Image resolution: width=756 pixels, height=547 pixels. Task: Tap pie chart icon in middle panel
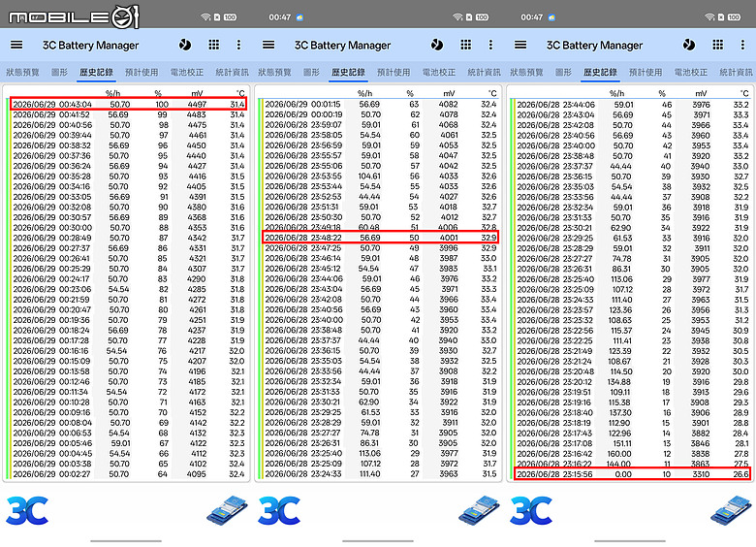437,45
